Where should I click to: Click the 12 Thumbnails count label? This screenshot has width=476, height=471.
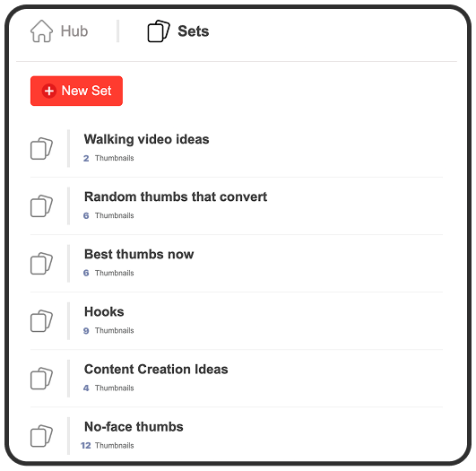click(x=108, y=446)
